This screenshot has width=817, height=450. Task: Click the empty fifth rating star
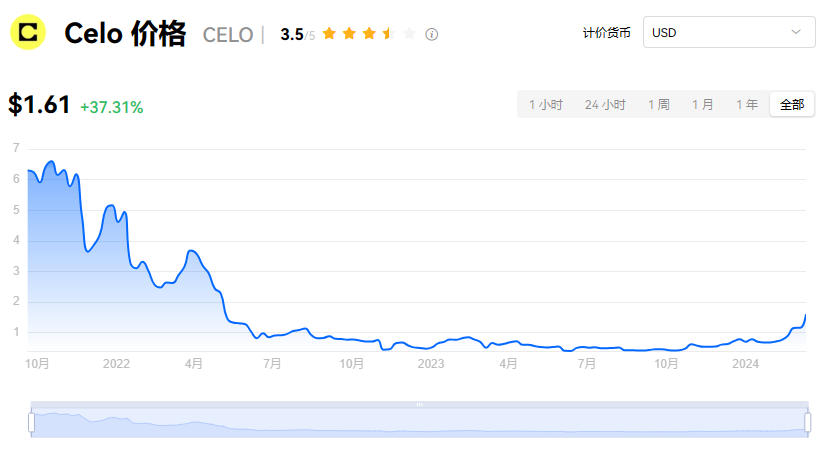(x=409, y=34)
